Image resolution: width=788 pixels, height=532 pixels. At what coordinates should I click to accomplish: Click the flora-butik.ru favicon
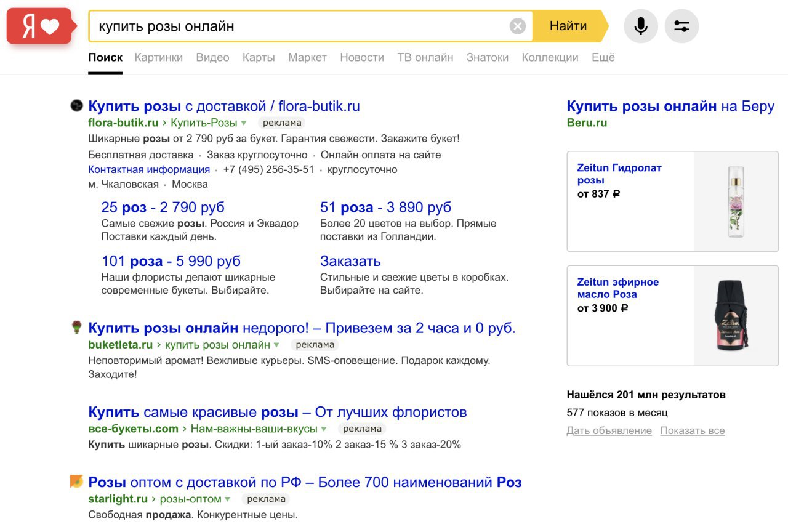click(76, 106)
